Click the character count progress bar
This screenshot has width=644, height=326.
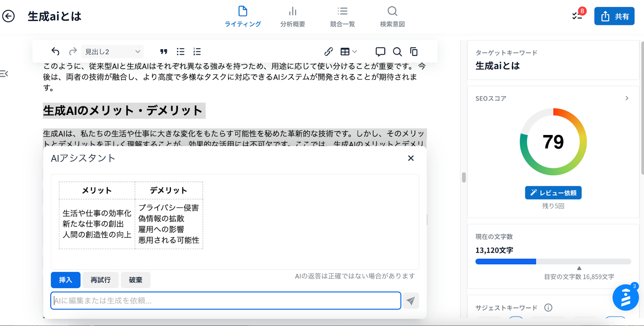(x=553, y=262)
